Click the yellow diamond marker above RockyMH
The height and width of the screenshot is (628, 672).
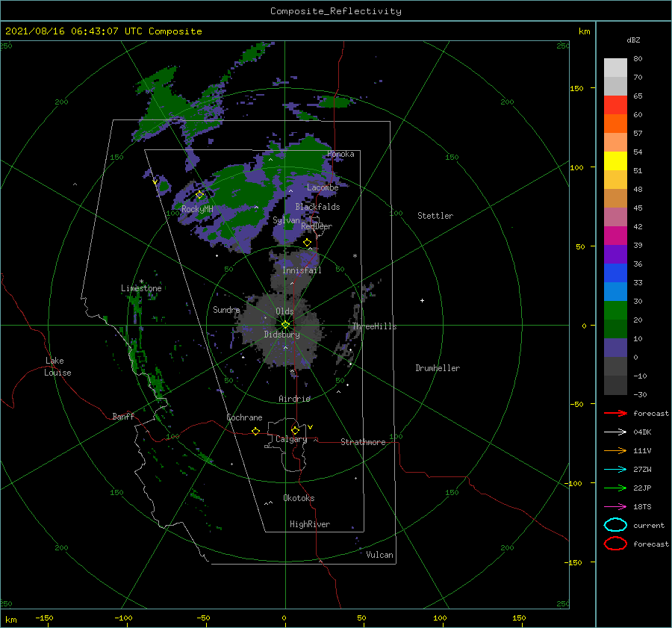[199, 195]
